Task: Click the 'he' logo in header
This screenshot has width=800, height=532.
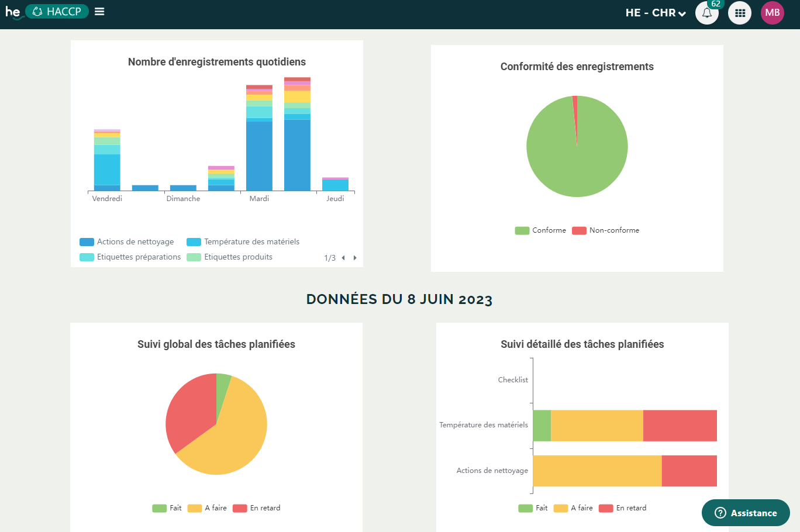Action: [13, 12]
